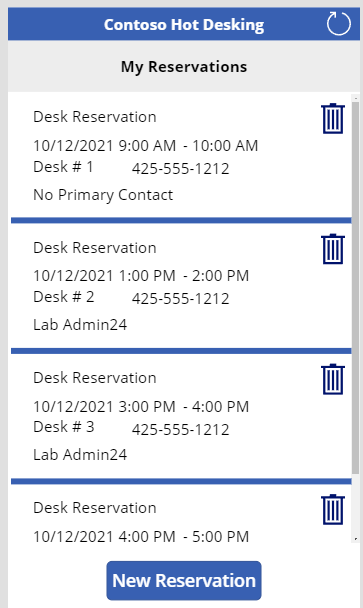Click the scrollbar down arrow

pos(356,539)
